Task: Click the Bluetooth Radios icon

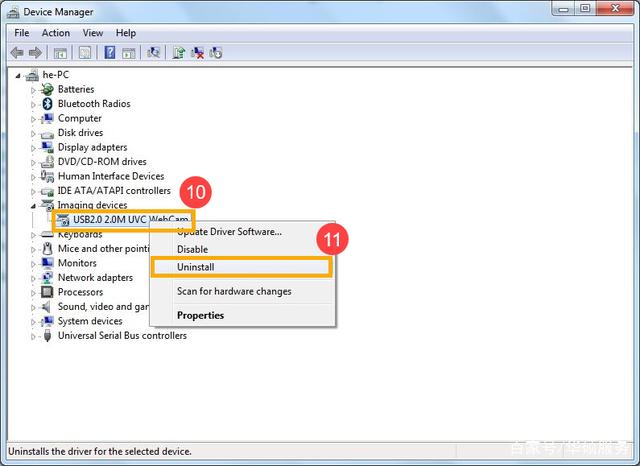Action: point(47,104)
